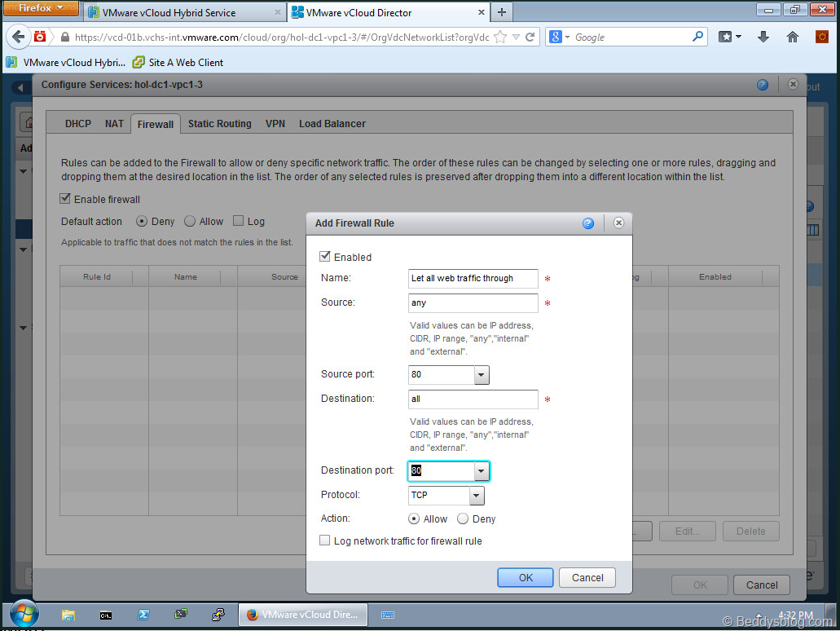Toggle Log network traffic for firewall rule
Viewport: 840px width, 631px height.
coord(324,541)
